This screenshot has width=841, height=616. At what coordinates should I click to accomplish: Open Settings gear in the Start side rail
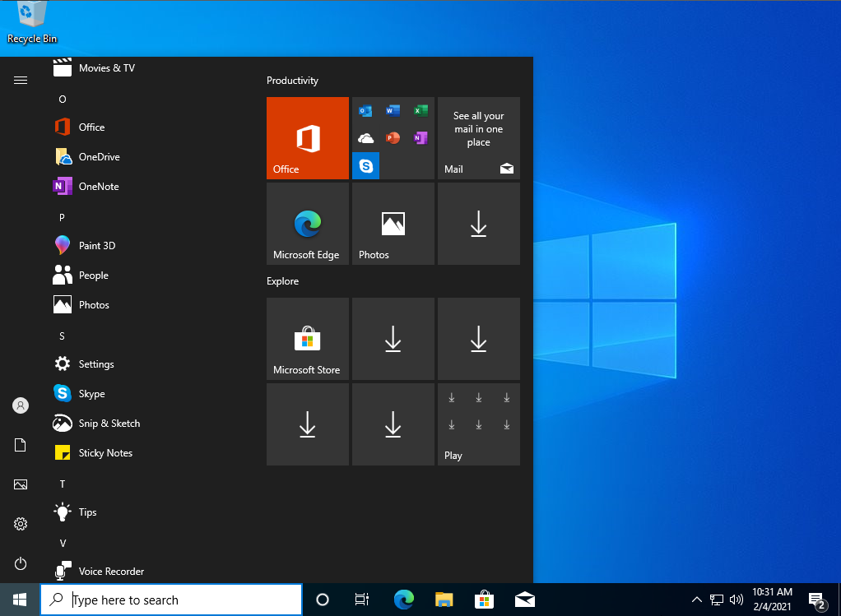pos(21,524)
